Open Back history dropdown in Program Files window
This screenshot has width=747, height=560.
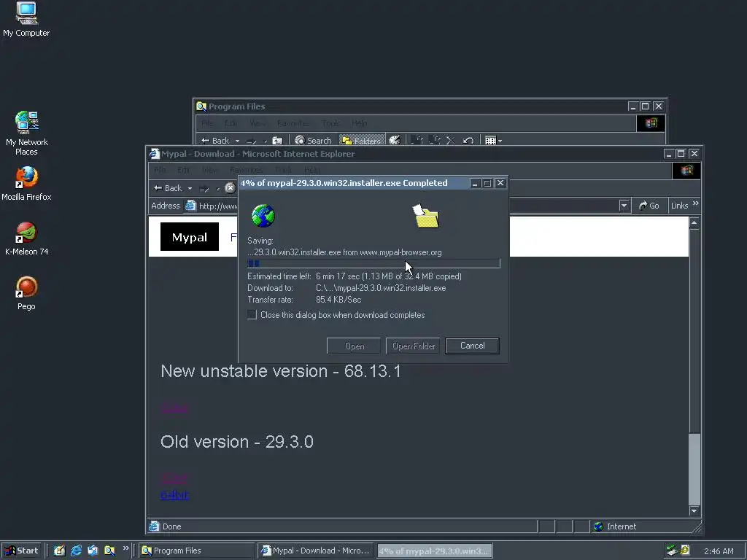point(237,141)
